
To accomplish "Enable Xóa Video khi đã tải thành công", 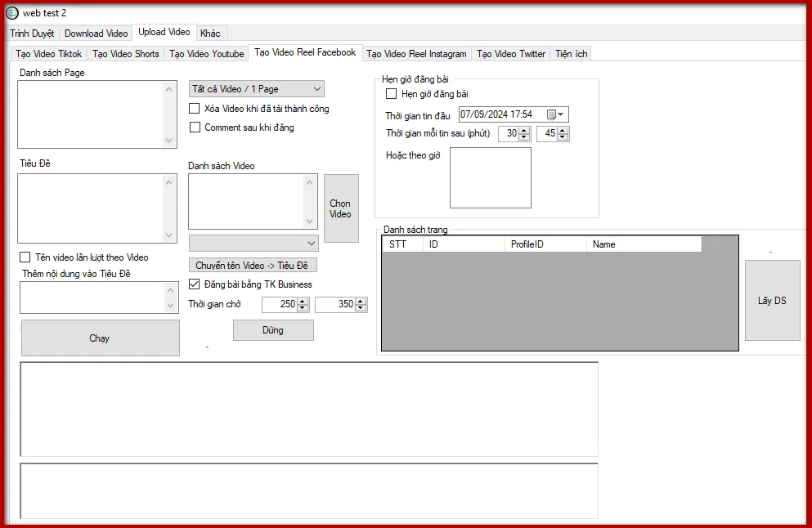I will click(194, 109).
